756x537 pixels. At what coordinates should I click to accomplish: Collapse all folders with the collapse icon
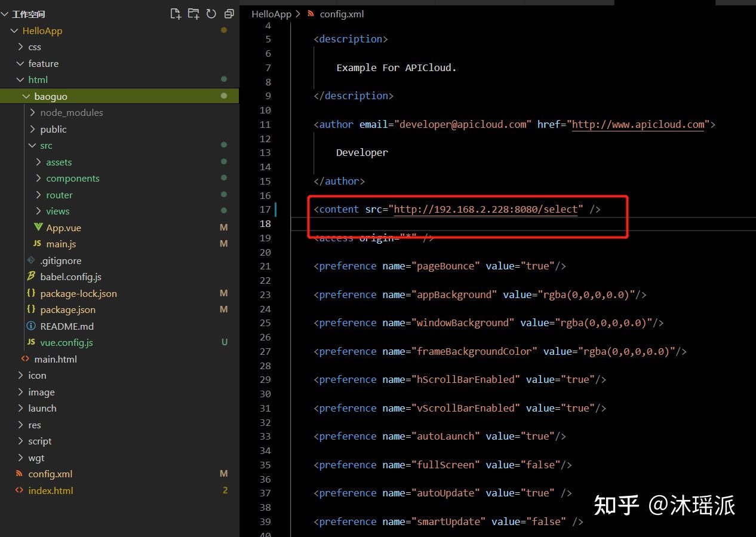229,14
